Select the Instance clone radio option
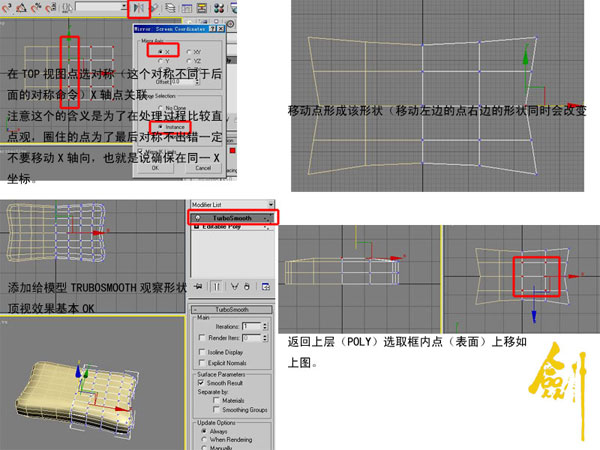This screenshot has height=450, width=600. coord(160,127)
